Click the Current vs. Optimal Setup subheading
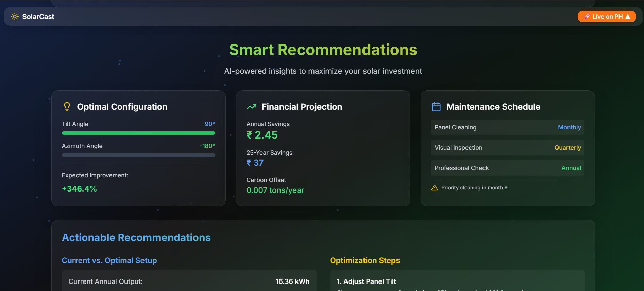Screen dimensions: 644x291 [x=109, y=260]
